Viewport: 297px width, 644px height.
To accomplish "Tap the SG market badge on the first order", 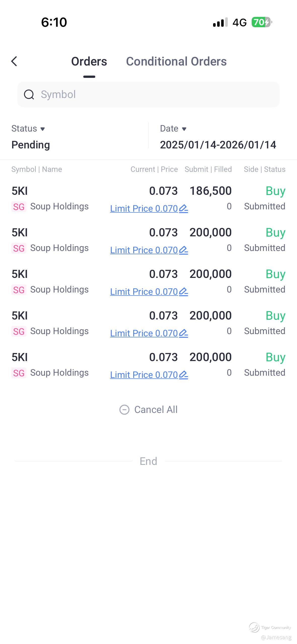I will (x=19, y=207).
